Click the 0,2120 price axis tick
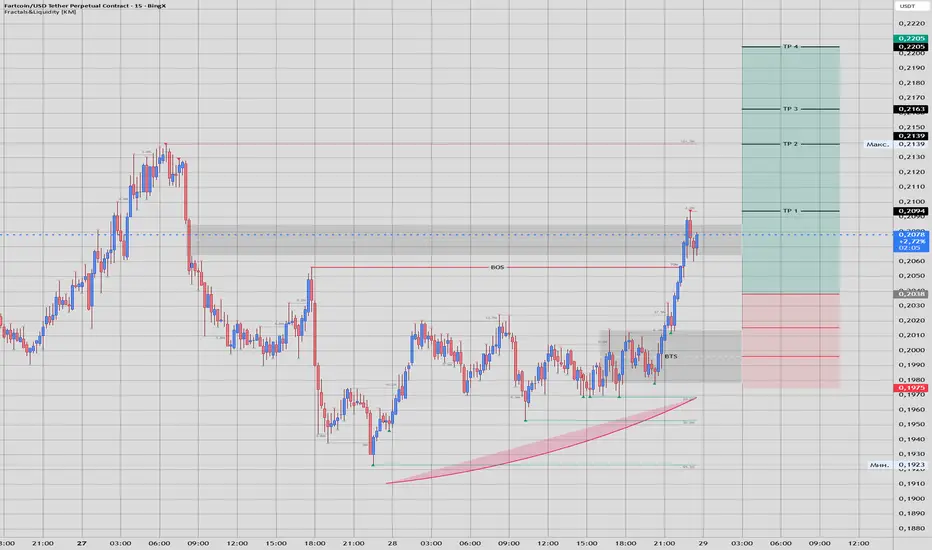The image size is (932, 550). pyautogui.click(x=911, y=172)
